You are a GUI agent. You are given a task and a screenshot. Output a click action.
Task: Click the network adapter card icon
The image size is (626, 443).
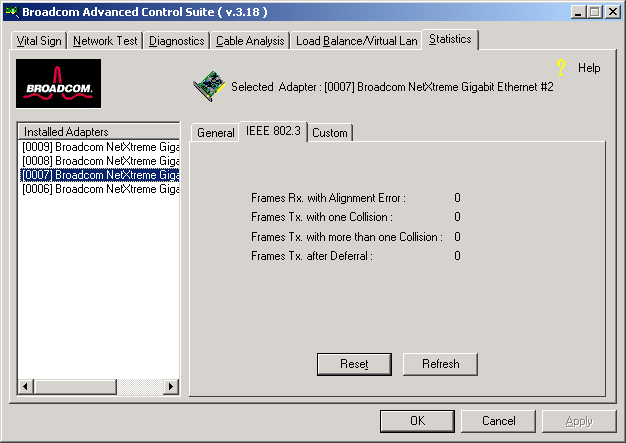pos(209,86)
